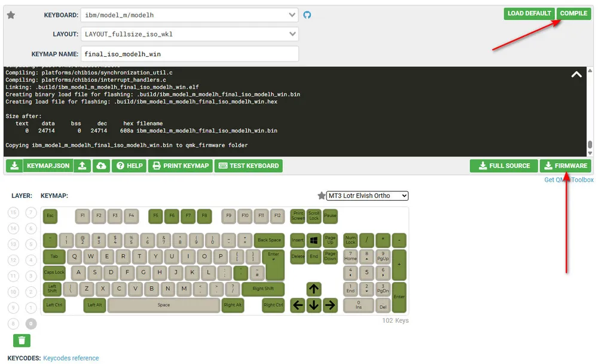Collapse the compile output console chevron

[x=576, y=75]
